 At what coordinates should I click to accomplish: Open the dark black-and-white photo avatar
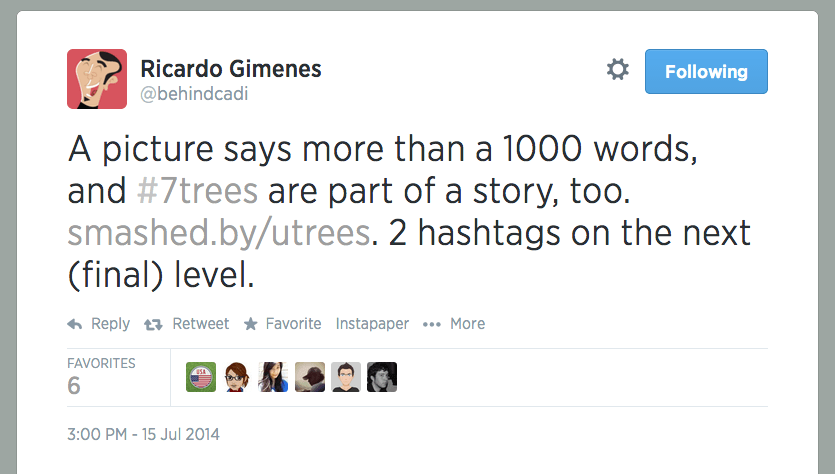click(382, 377)
